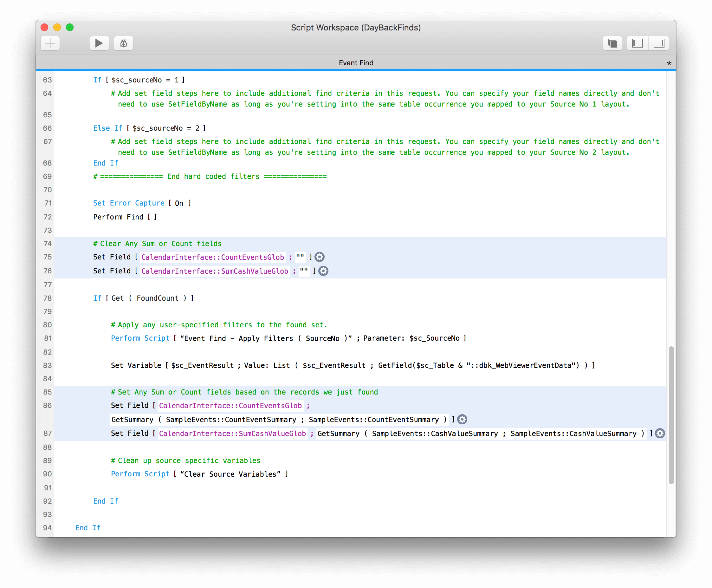Open gear options on GetSummary step line 86

(462, 419)
